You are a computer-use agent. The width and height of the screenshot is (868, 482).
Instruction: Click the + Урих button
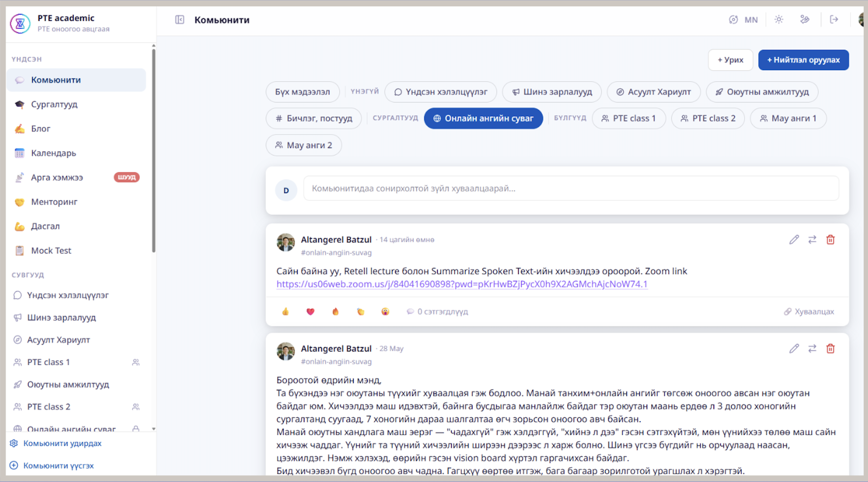coord(731,60)
